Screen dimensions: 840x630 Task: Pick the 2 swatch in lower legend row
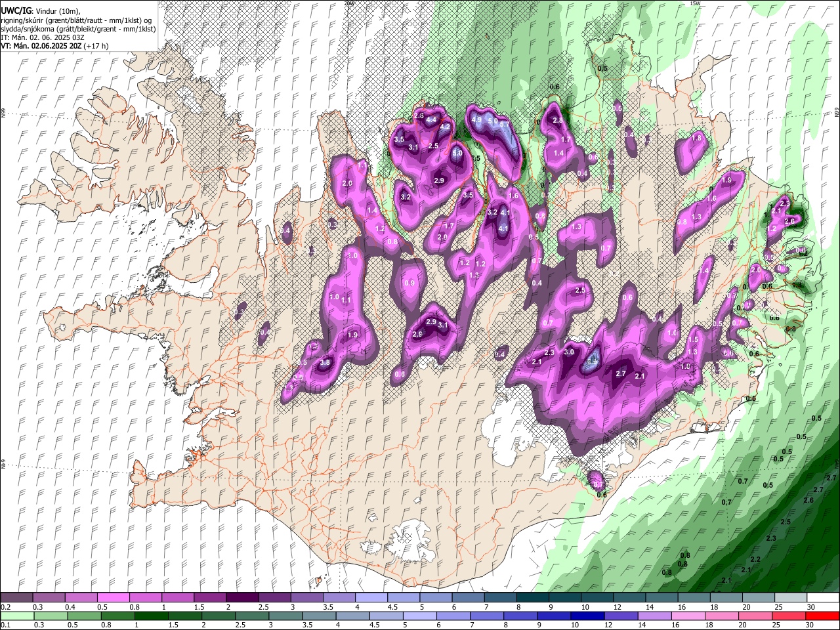click(x=218, y=616)
